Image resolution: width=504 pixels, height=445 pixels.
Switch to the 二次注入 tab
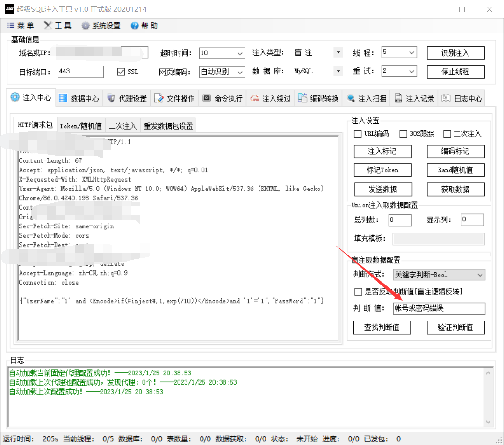[122, 126]
